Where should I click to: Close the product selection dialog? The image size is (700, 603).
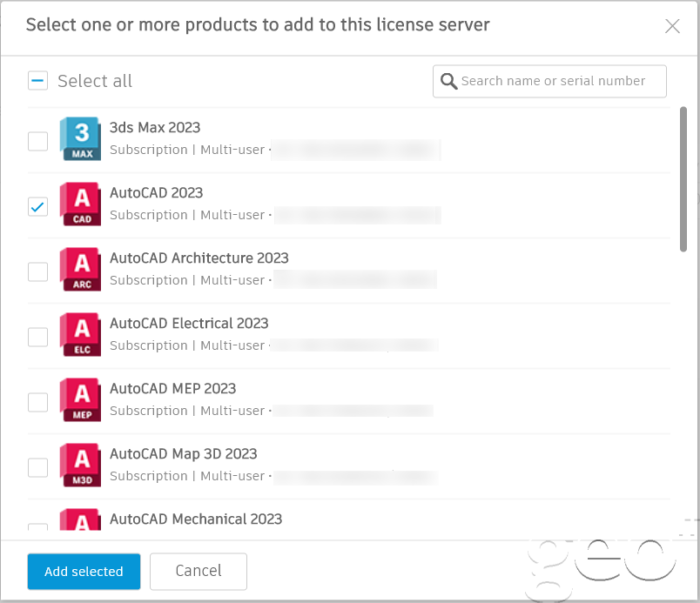tap(672, 26)
